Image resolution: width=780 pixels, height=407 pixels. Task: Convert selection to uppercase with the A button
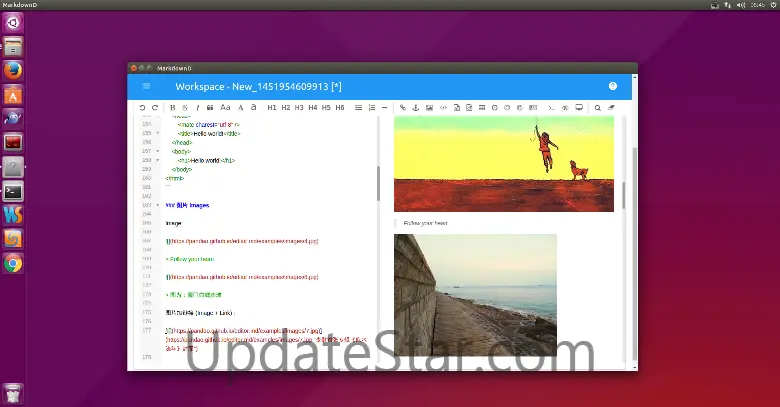240,107
